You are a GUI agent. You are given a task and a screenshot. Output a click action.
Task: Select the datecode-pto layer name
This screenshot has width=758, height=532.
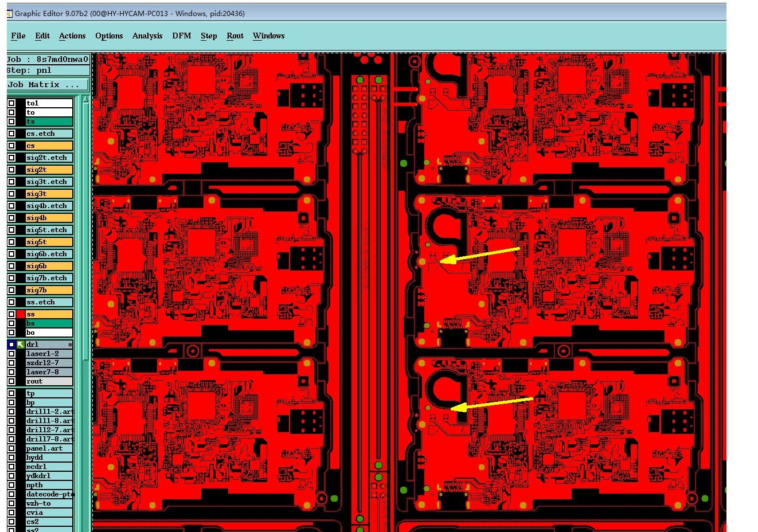pos(49,494)
